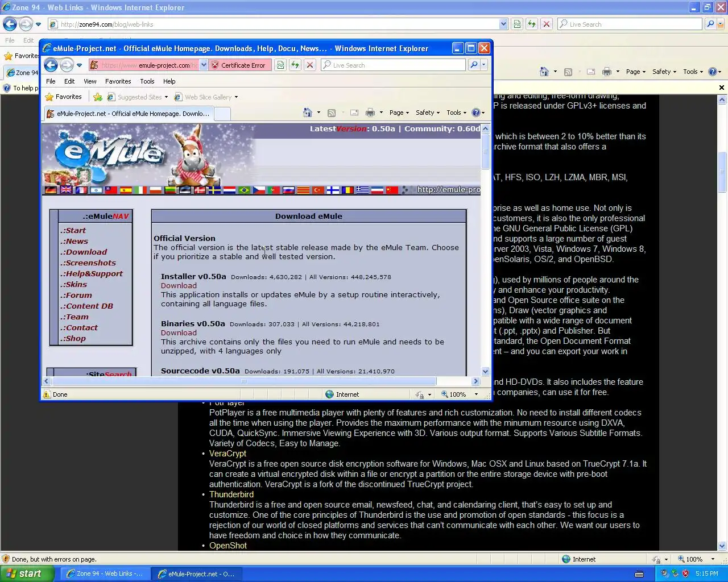The height and width of the screenshot is (582, 728).
Task: Stop loading the eMule-Project page
Action: click(x=310, y=65)
